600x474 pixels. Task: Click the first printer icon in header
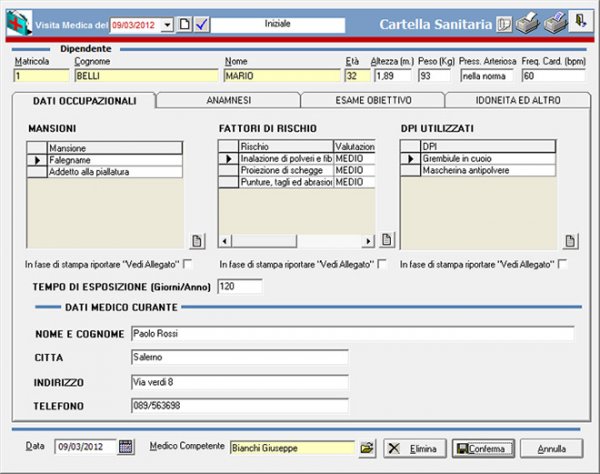(528, 23)
